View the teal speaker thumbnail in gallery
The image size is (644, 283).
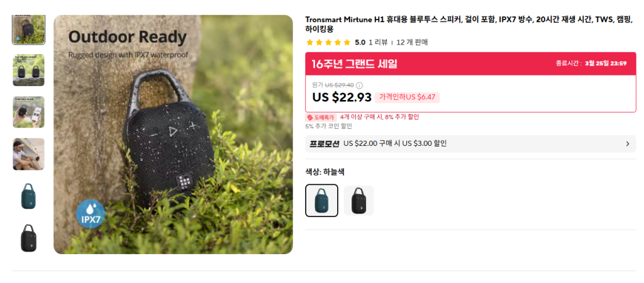click(x=28, y=196)
